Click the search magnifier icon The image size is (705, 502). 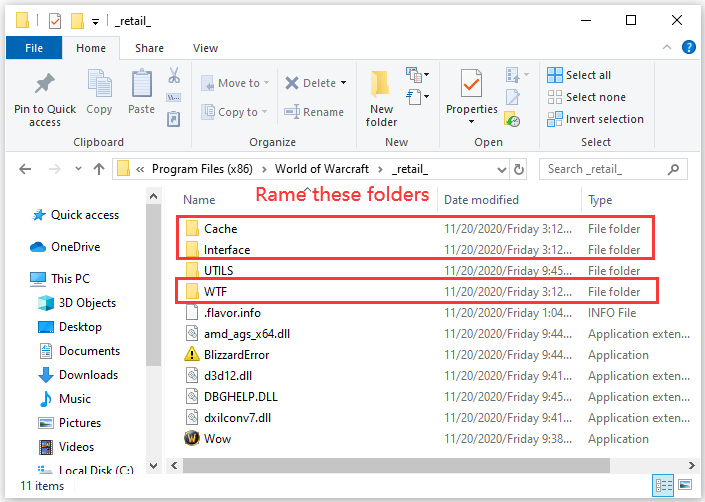click(673, 169)
